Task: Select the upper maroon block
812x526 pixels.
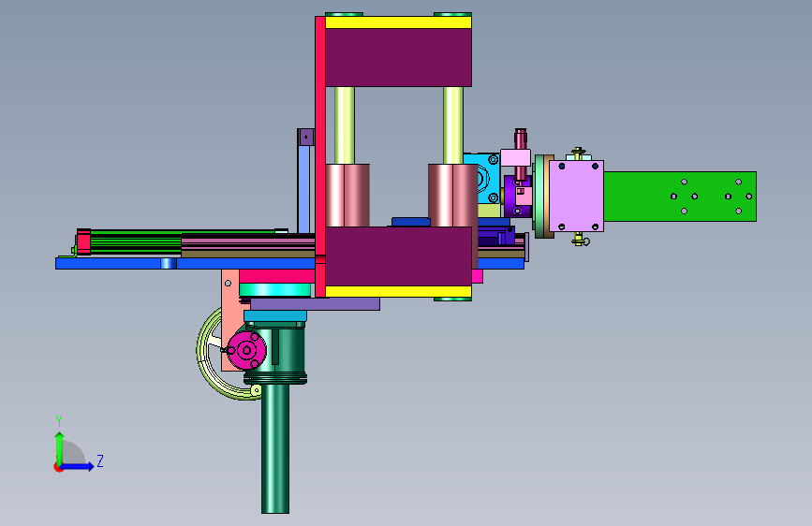Action: [398, 57]
